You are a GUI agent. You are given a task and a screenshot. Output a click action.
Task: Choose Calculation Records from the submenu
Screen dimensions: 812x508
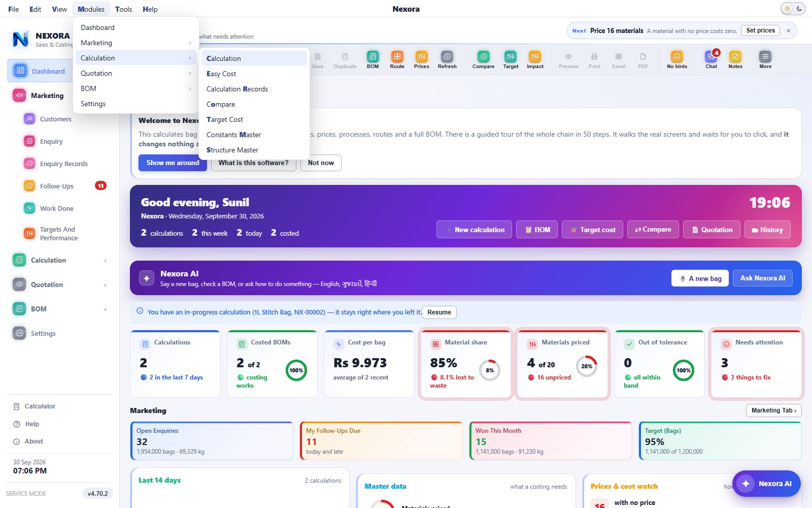254,89
